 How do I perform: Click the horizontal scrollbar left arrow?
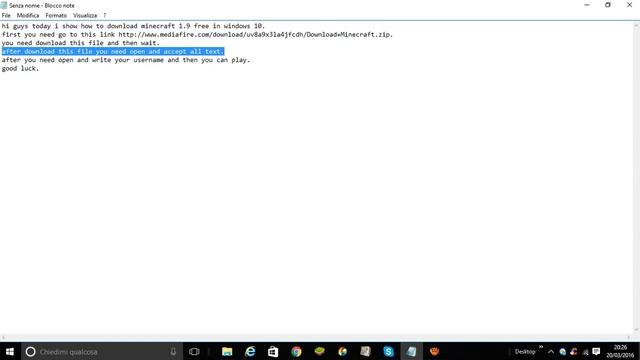tap(3, 338)
